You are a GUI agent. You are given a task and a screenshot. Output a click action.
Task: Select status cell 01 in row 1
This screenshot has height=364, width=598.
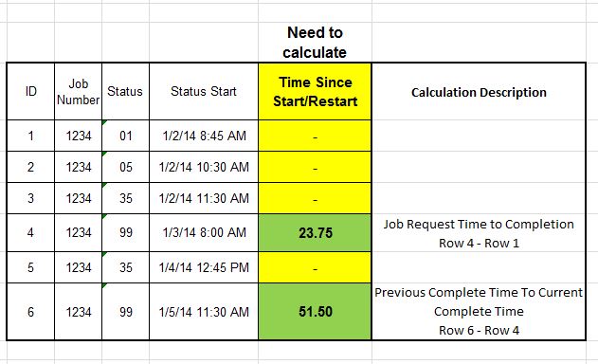125,136
